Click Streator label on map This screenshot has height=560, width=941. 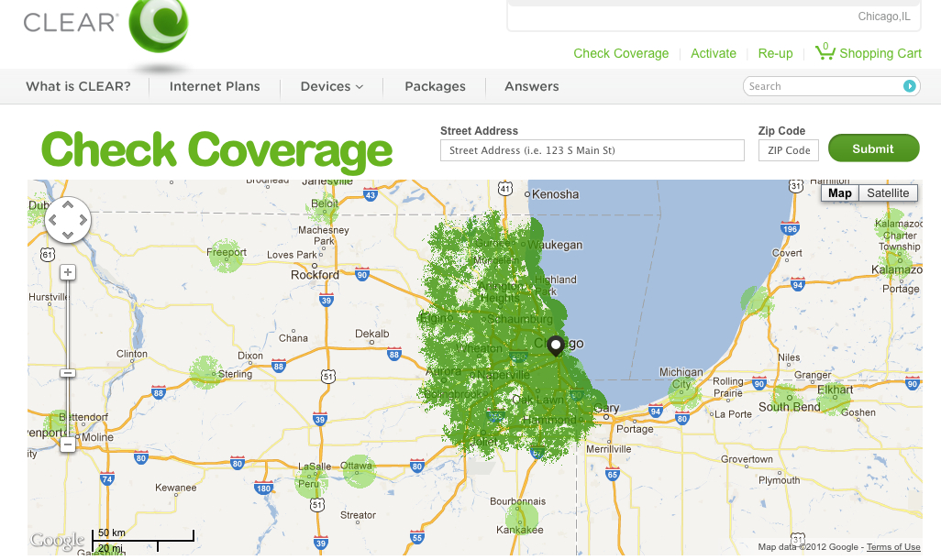[359, 515]
